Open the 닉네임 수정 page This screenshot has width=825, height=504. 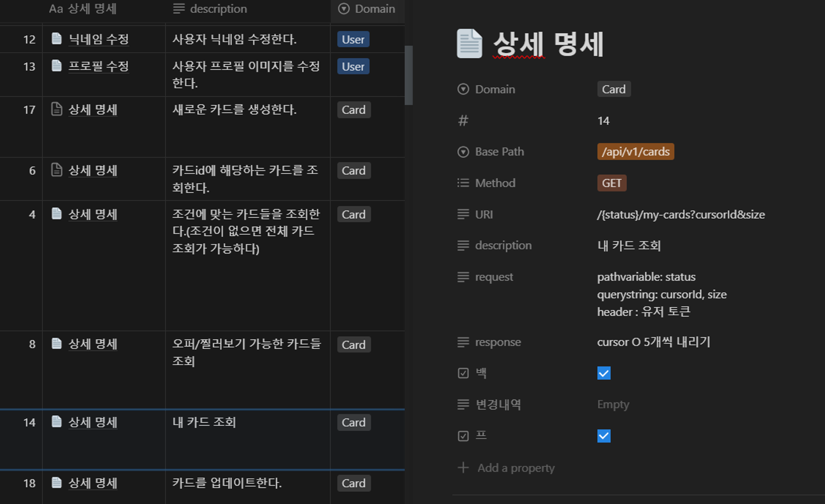(99, 39)
